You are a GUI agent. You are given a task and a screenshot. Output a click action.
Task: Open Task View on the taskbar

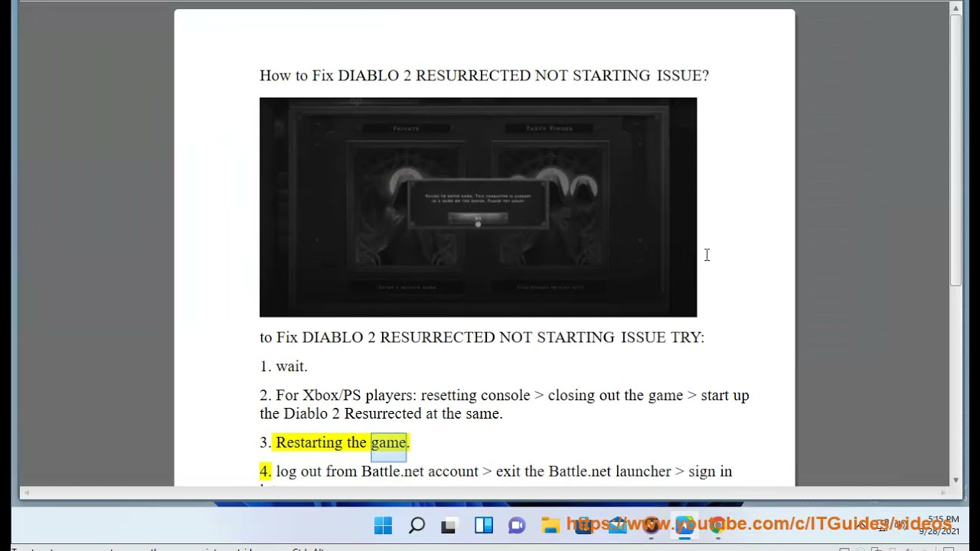coord(449,525)
